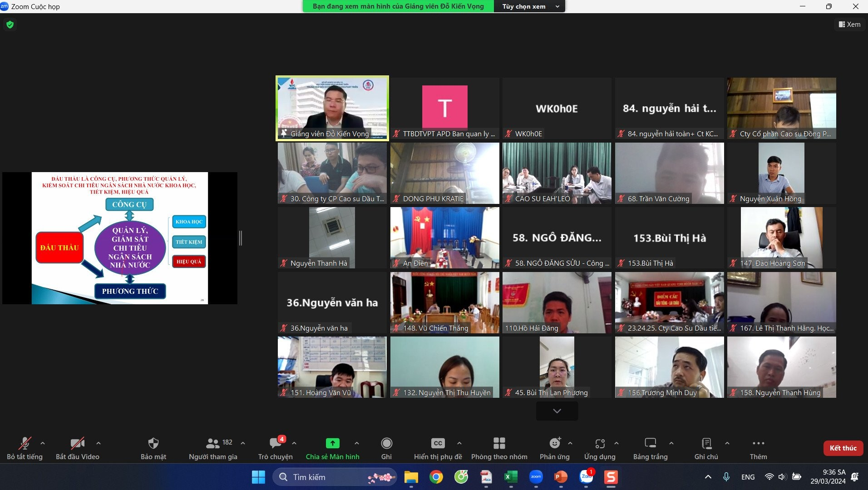
Task: Click the red Kết thúc button
Action: tap(843, 448)
